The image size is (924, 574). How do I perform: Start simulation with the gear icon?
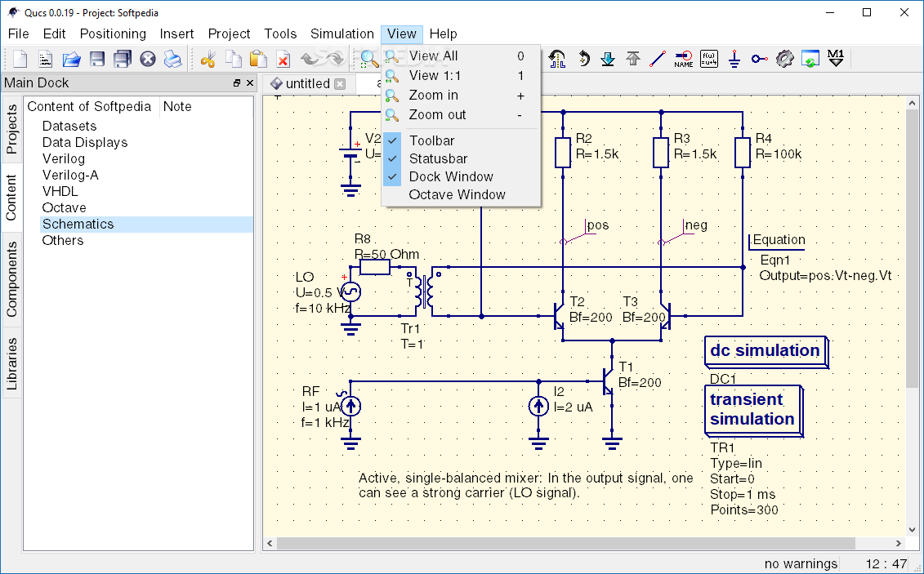[784, 59]
